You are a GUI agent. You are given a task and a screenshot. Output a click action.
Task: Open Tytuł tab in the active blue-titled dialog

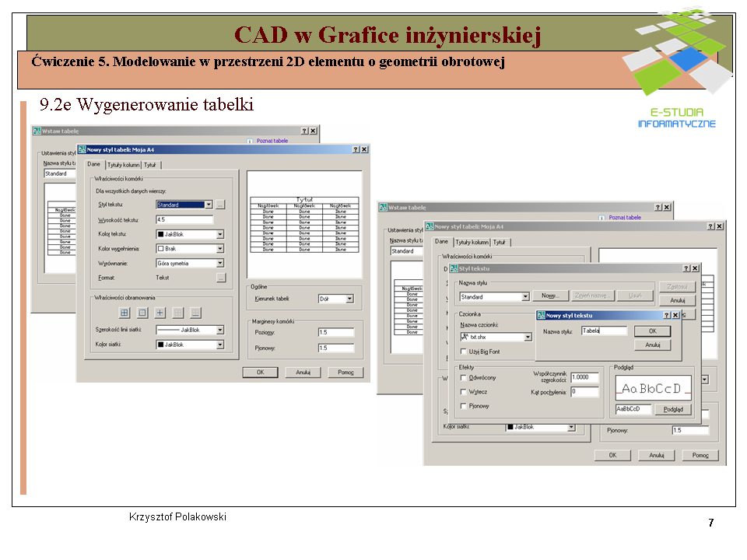tap(150, 165)
